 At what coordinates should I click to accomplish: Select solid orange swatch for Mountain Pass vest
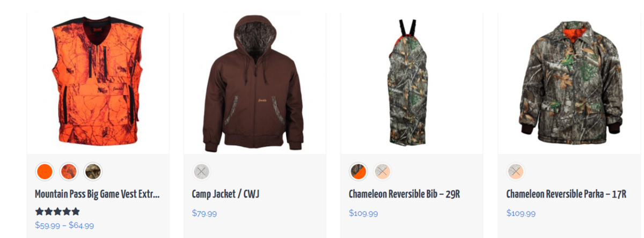45,172
